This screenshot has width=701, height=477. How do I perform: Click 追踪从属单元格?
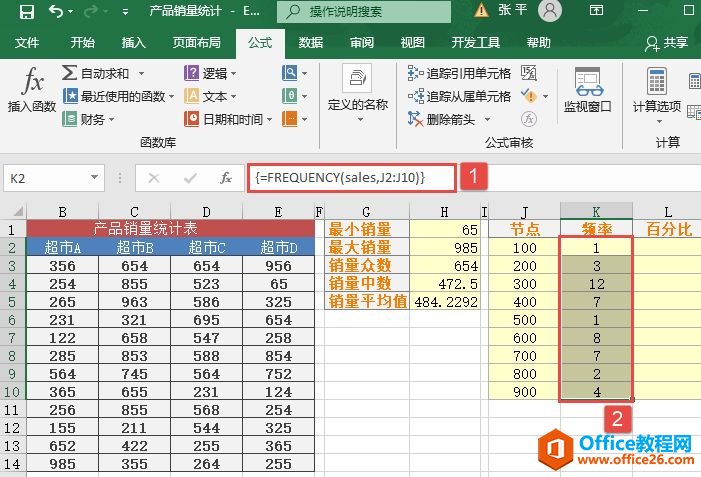click(459, 96)
